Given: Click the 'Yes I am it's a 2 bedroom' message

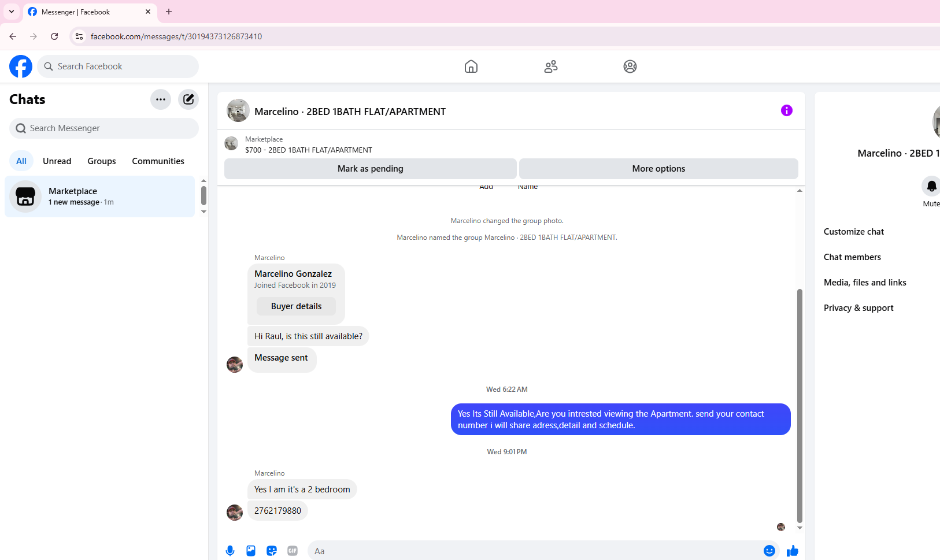Looking at the screenshot, I should 302,489.
